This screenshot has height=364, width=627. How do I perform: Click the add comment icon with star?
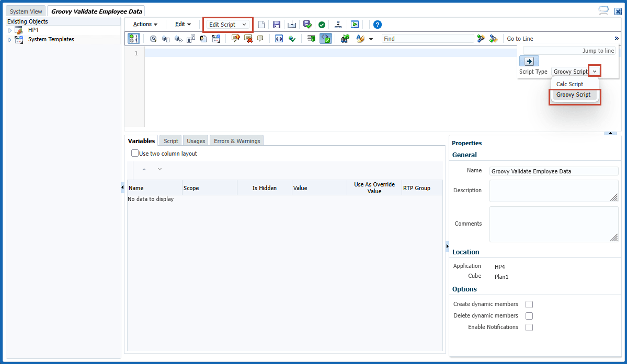(x=235, y=39)
